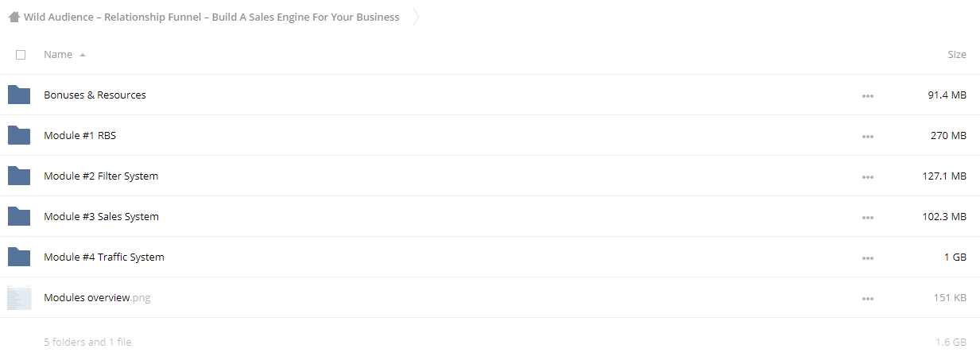Click the home icon in breadcrumb
The width and height of the screenshot is (980, 360).
coord(14,17)
